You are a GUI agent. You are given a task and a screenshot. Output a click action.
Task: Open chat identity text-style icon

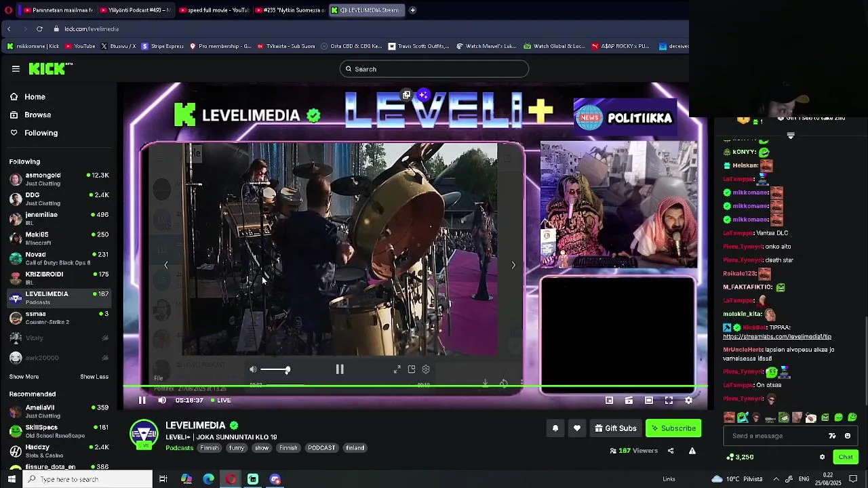(833, 436)
